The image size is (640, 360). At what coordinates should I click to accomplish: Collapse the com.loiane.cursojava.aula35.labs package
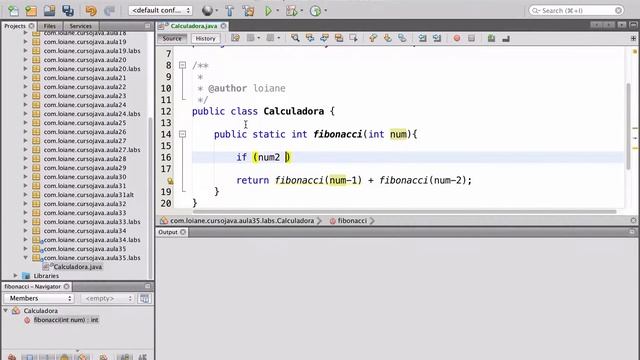[x=26, y=258]
